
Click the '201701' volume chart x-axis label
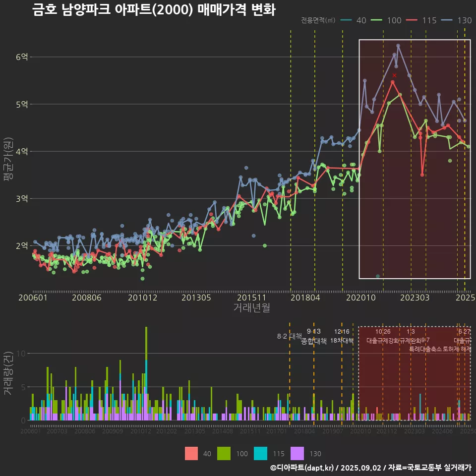[x=277, y=431]
